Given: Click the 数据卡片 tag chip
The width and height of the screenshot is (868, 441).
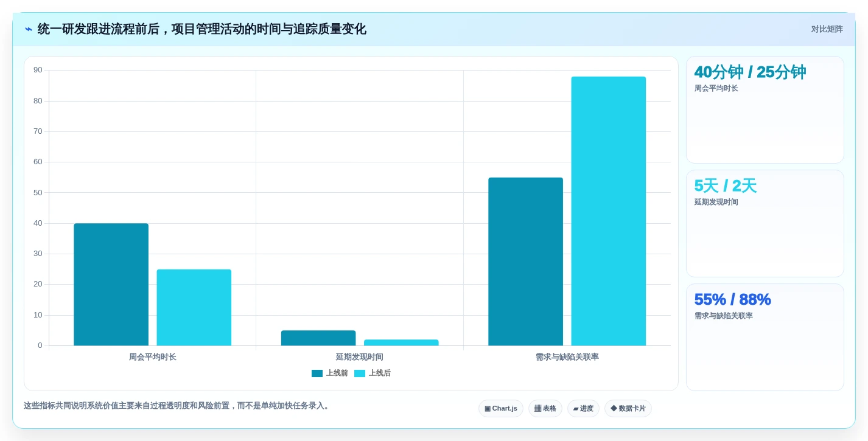Looking at the screenshot, I should click(x=628, y=409).
